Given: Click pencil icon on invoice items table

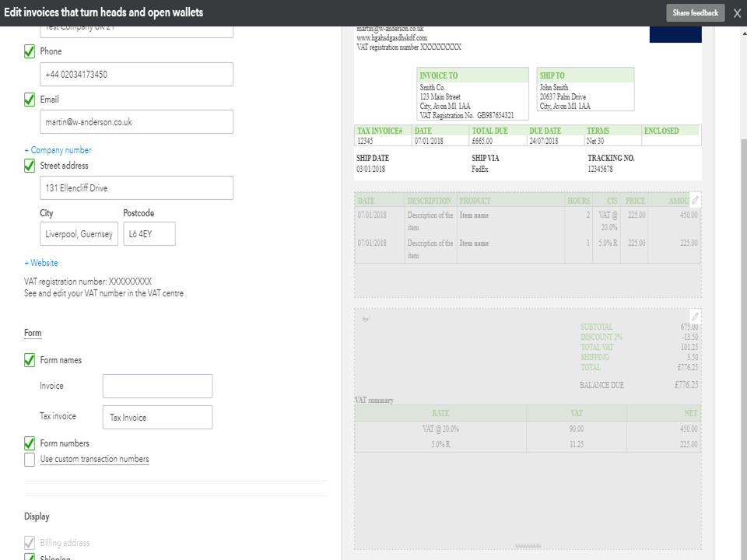Looking at the screenshot, I should tap(696, 201).
